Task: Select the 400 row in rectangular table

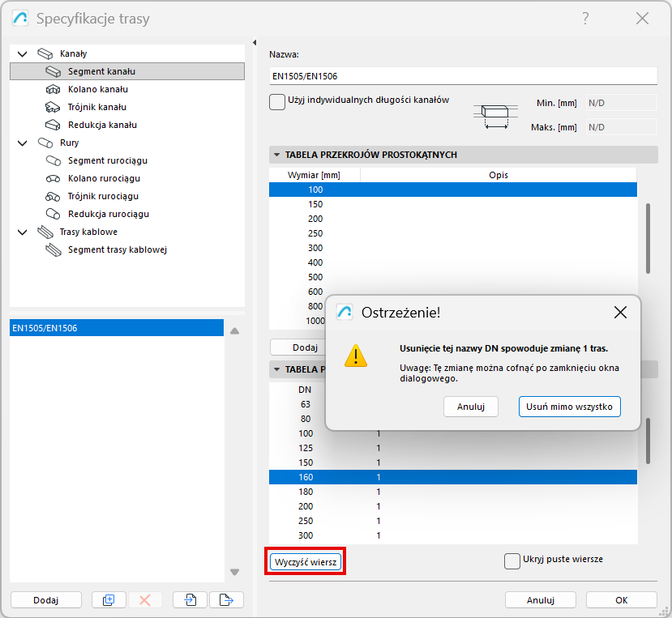Action: (453, 262)
